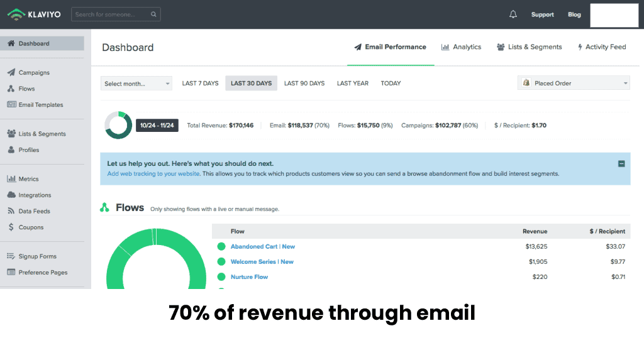
Task: Switch to the Email Performance tab
Action: coord(391,46)
